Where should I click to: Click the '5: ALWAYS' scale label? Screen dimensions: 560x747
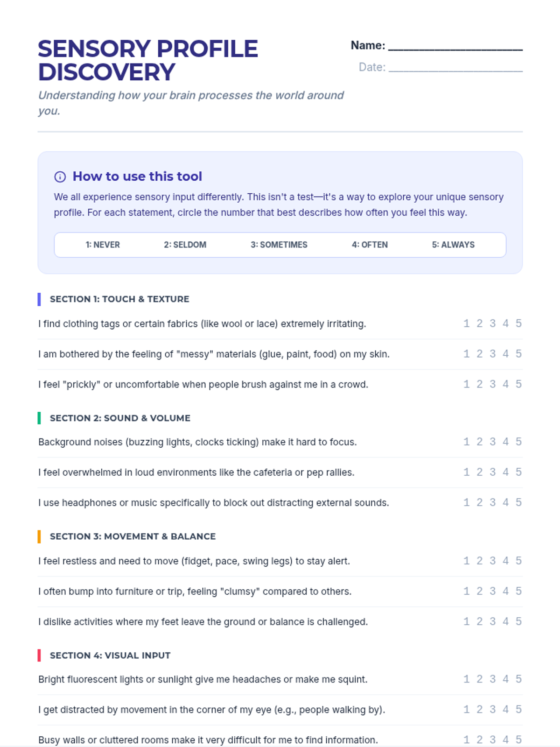pyautogui.click(x=453, y=245)
